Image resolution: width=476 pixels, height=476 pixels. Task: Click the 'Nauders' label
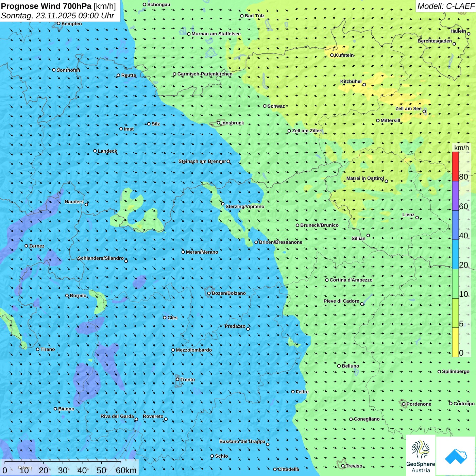tap(74, 202)
